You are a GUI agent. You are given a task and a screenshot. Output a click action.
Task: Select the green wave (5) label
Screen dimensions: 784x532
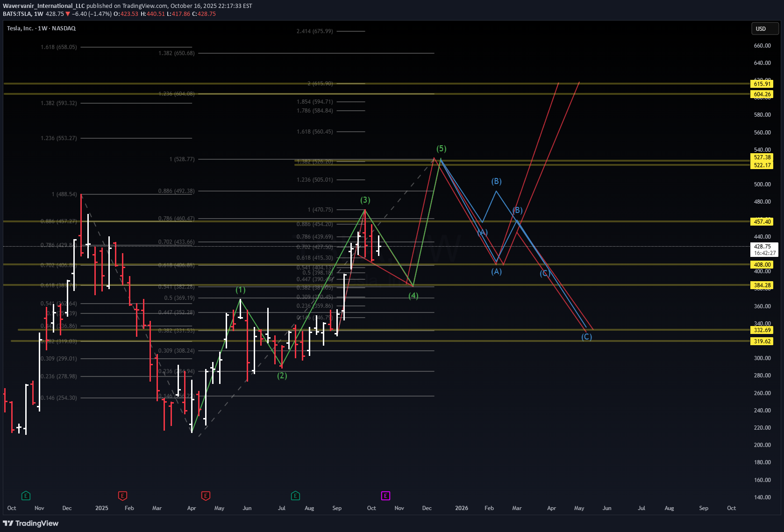[441, 149]
